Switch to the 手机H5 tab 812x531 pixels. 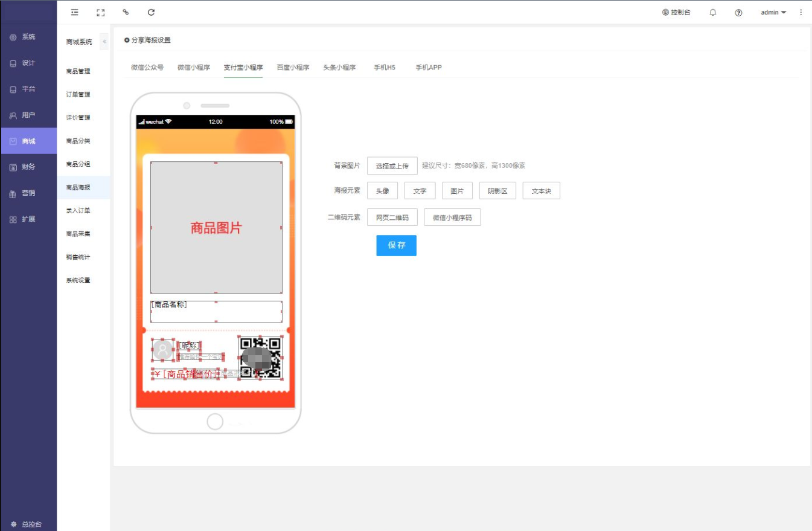point(384,67)
